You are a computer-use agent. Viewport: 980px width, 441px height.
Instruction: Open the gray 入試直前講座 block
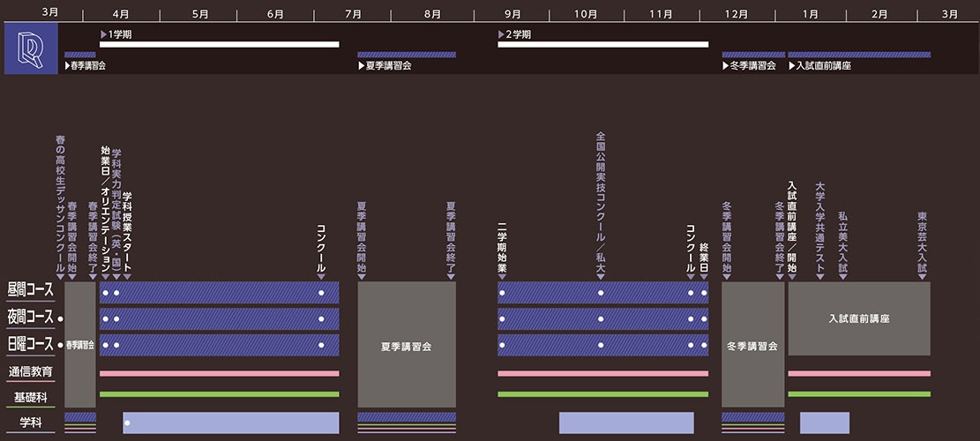click(858, 318)
